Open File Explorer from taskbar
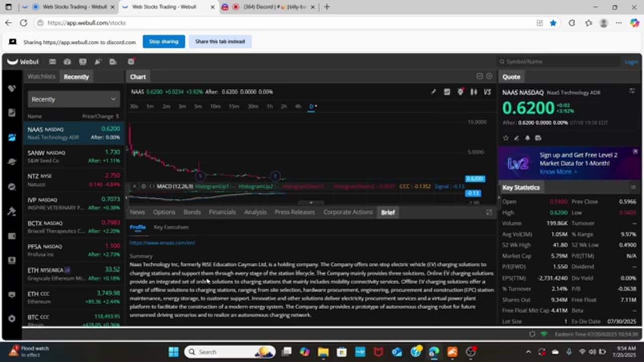Viewport: 644px width, 362px height. click(x=323, y=352)
